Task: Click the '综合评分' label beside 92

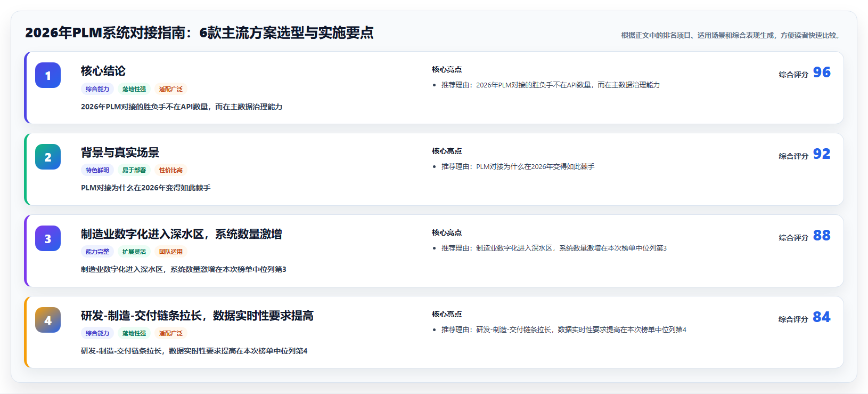Action: (x=793, y=156)
